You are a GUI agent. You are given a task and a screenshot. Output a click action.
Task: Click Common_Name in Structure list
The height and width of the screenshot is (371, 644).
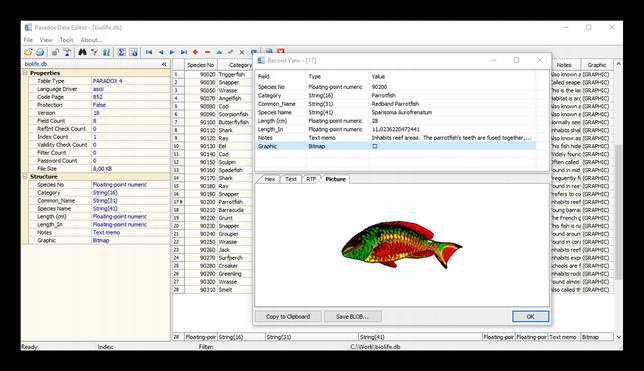coord(56,200)
